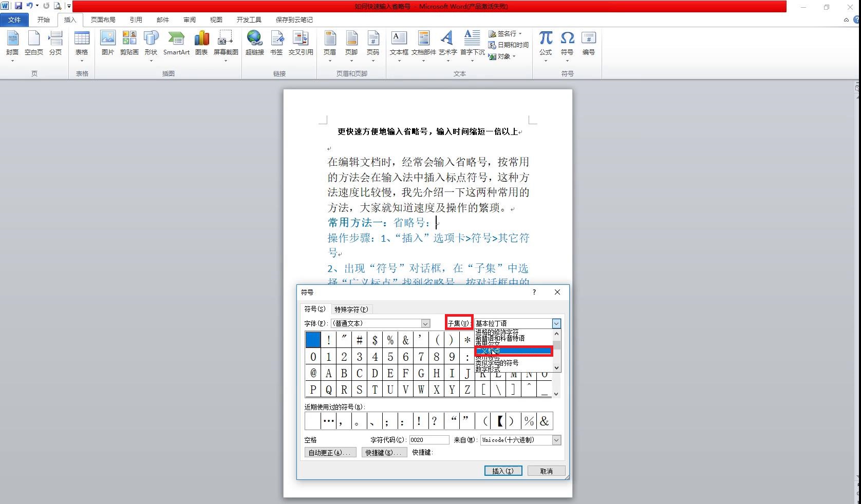Click the Redo icon in quick access toolbar
The width and height of the screenshot is (861, 504).
click(x=46, y=6)
